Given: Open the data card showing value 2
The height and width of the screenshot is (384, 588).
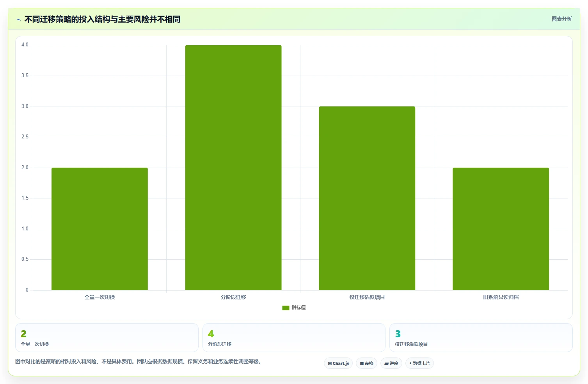Looking at the screenshot, I should pyautogui.click(x=107, y=338).
